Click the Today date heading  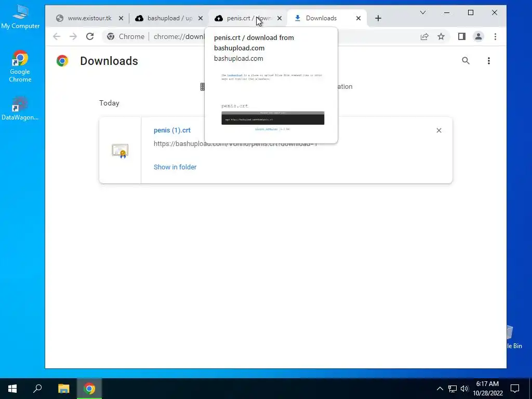tap(109, 103)
